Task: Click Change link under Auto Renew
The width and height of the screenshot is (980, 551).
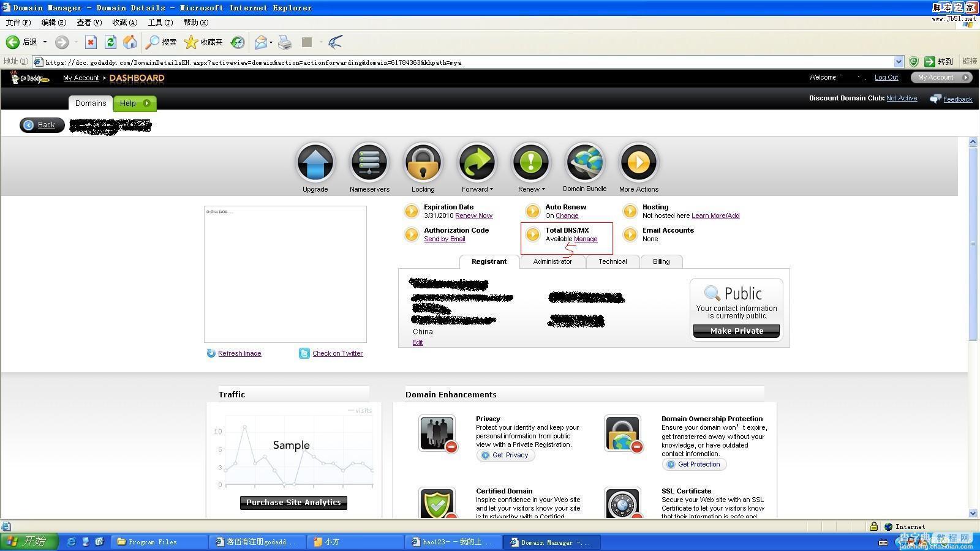Action: pyautogui.click(x=567, y=216)
